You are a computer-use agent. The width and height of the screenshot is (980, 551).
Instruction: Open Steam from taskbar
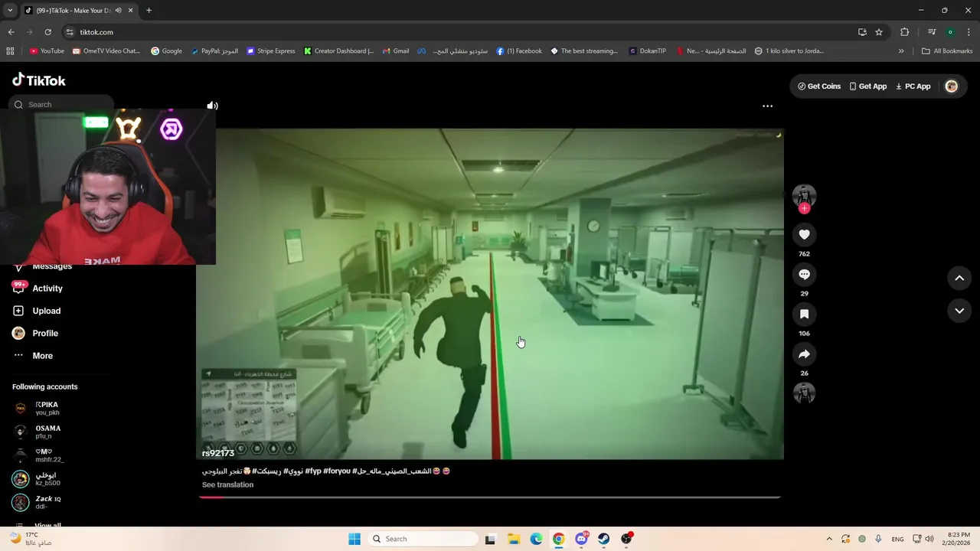tap(604, 539)
